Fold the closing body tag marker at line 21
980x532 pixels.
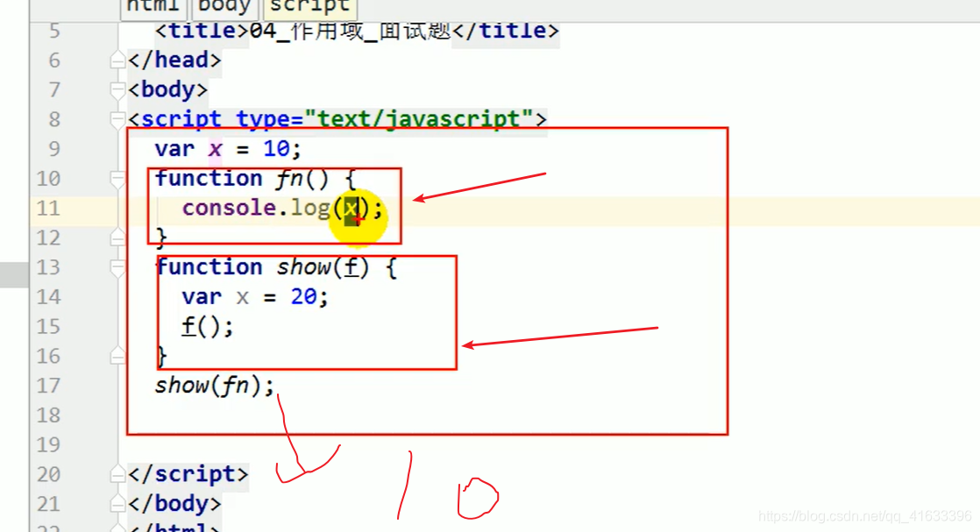tap(117, 504)
